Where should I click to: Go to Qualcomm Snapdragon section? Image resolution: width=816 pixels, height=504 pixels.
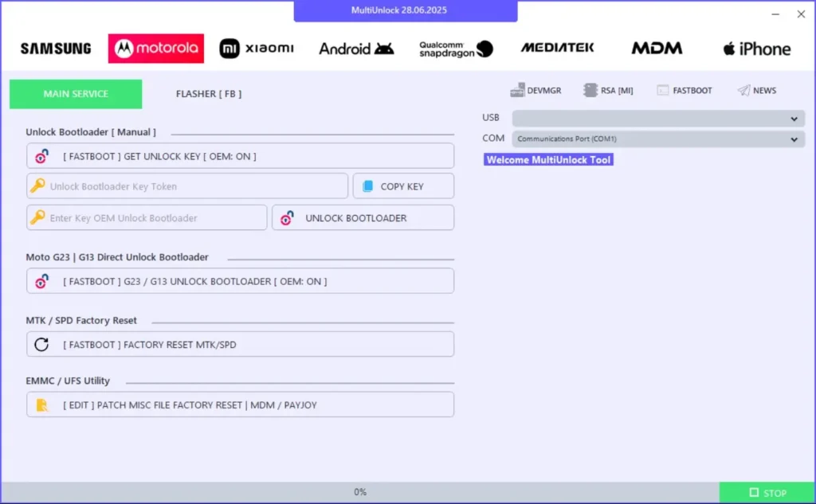[456, 49]
